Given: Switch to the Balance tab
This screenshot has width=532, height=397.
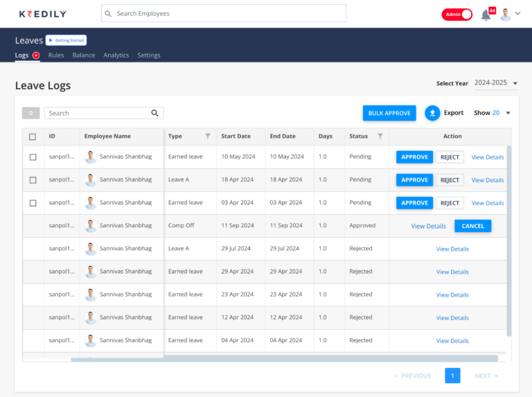Looking at the screenshot, I should [83, 55].
